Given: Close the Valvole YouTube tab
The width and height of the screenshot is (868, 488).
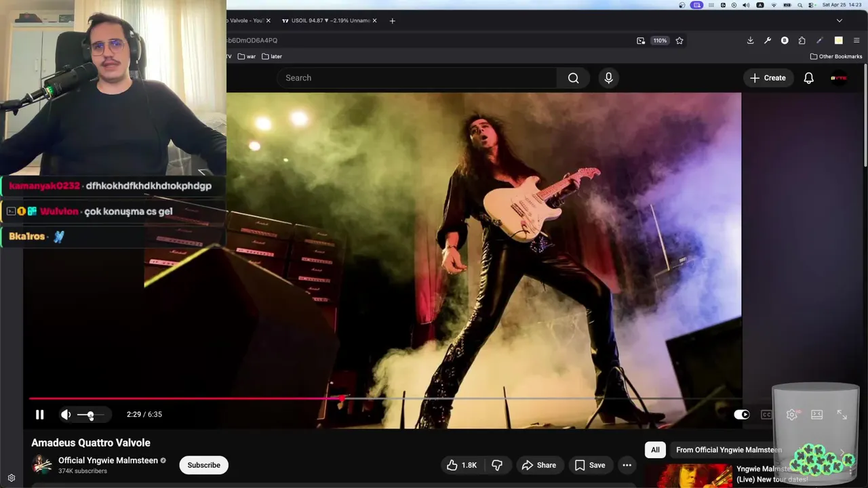Looking at the screenshot, I should [x=268, y=20].
